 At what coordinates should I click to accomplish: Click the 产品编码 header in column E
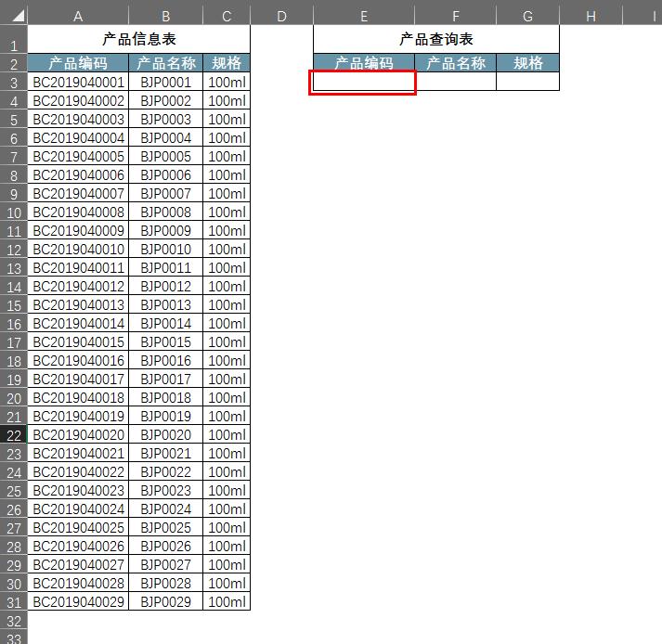click(x=364, y=63)
